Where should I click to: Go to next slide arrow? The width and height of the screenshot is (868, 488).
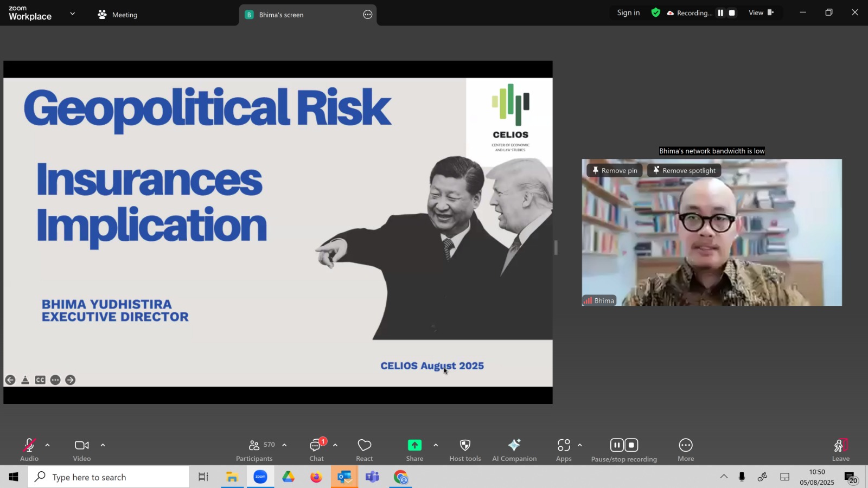(x=71, y=380)
